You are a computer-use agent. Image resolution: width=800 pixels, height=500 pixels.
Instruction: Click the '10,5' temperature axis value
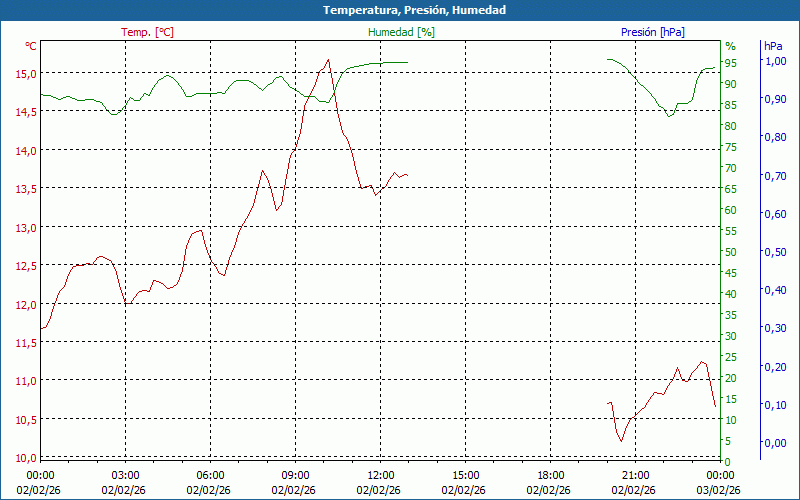click(x=26, y=420)
